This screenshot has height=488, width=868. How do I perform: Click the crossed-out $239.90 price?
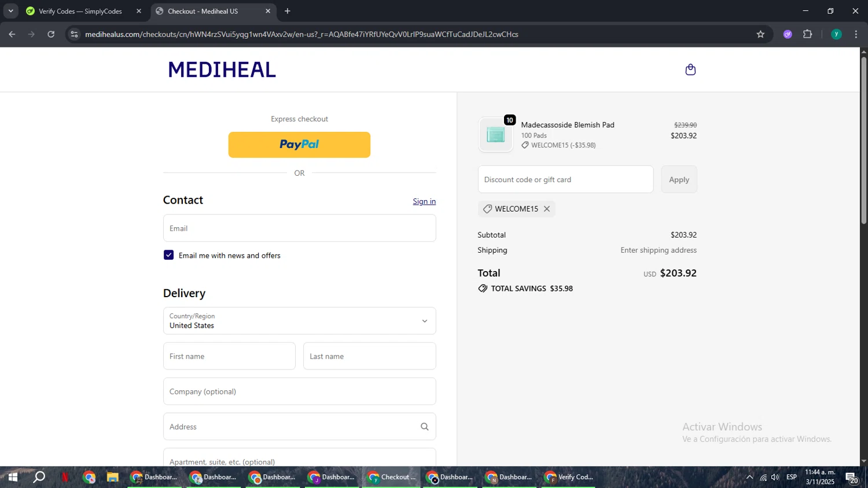point(685,125)
